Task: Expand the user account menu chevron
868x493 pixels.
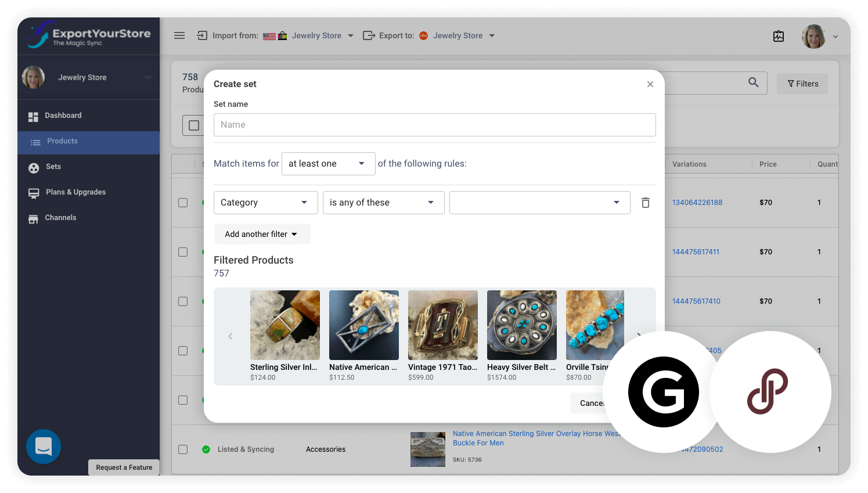Action: (x=835, y=37)
